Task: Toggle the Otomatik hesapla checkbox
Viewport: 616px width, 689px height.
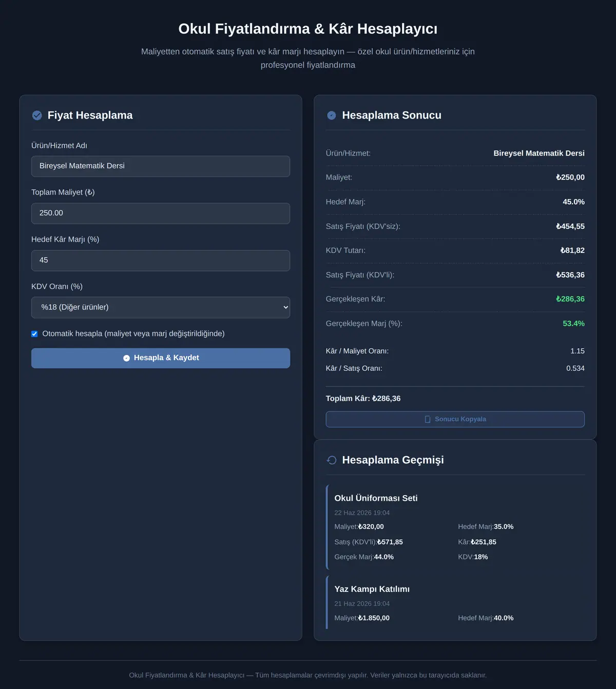Action: (34, 334)
